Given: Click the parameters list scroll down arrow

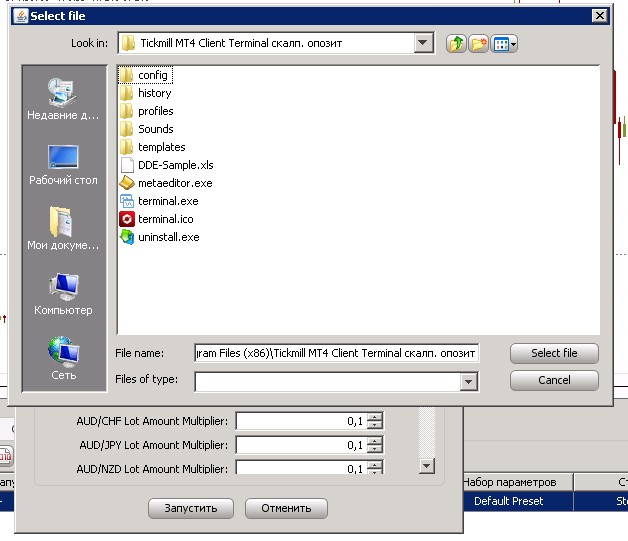Looking at the screenshot, I should pyautogui.click(x=427, y=466).
